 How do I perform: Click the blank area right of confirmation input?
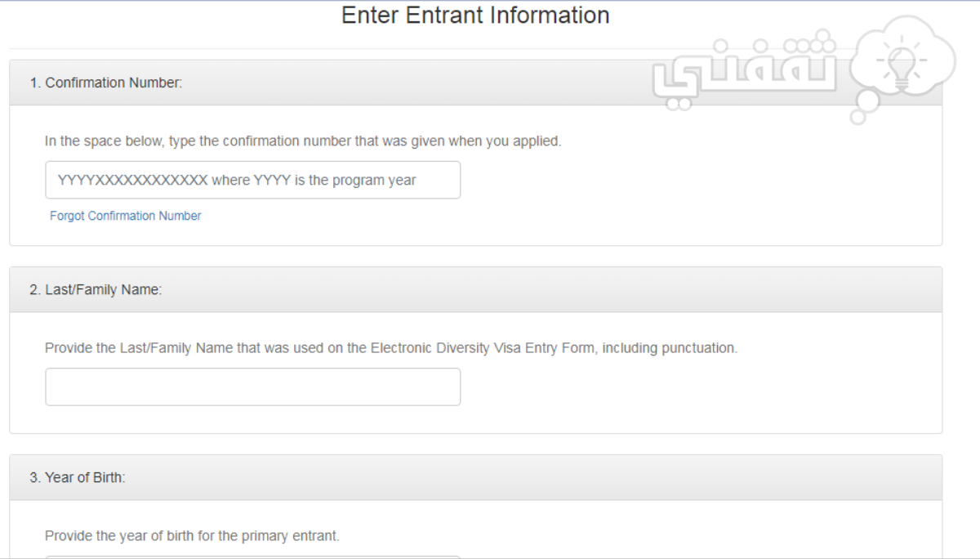tap(701, 180)
